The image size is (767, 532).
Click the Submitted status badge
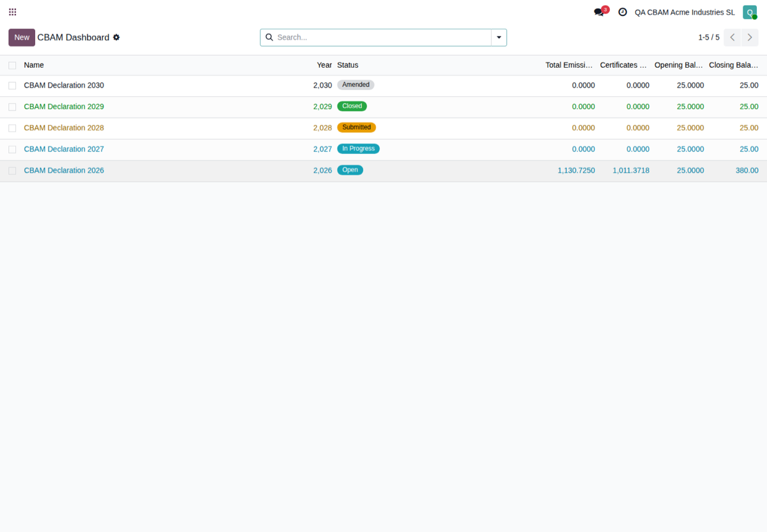[x=357, y=128]
